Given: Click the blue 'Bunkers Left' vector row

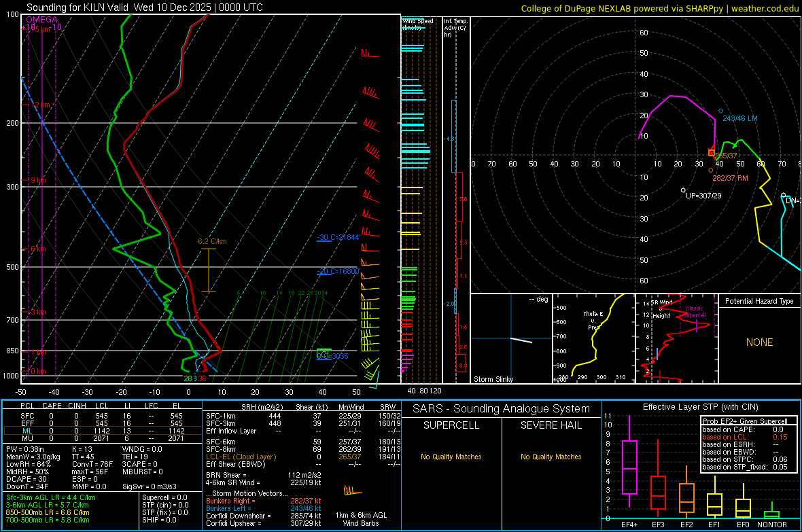Looking at the screenshot, I should tap(264, 508).
